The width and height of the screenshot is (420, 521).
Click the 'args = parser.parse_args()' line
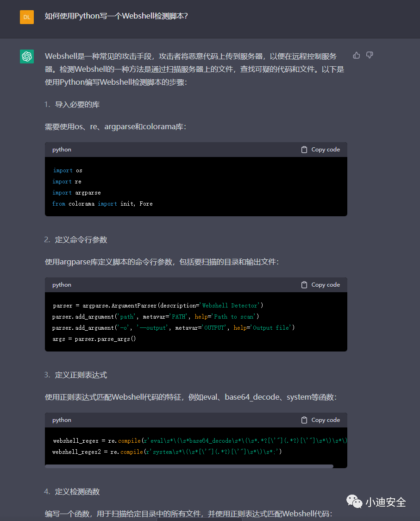[94, 339]
